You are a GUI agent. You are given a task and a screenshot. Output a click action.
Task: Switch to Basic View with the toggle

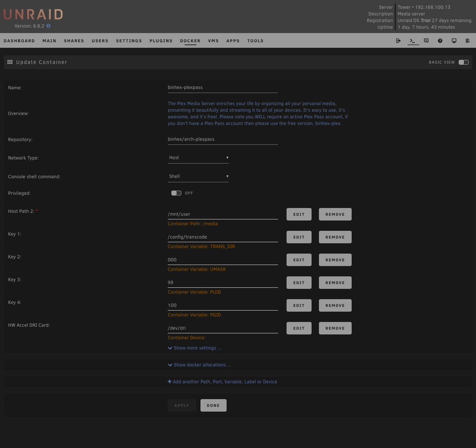point(463,62)
